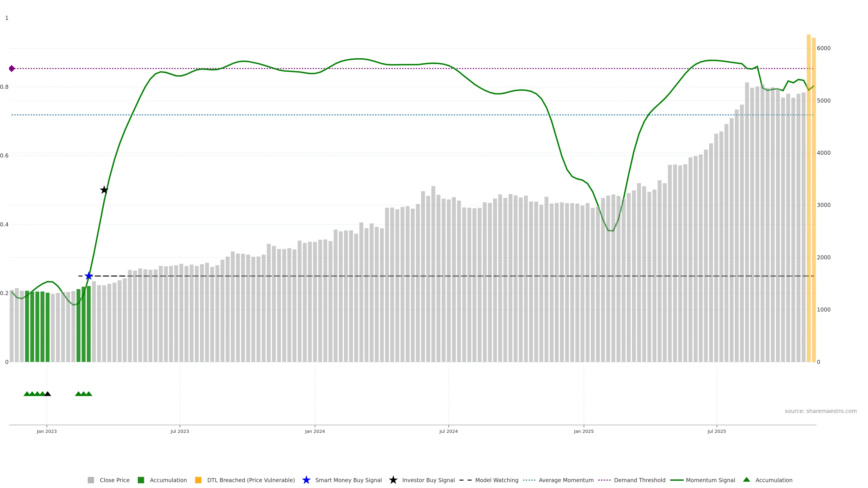Click the green triangle Accumulation legend icon
The height and width of the screenshot is (488, 868).
tap(746, 480)
